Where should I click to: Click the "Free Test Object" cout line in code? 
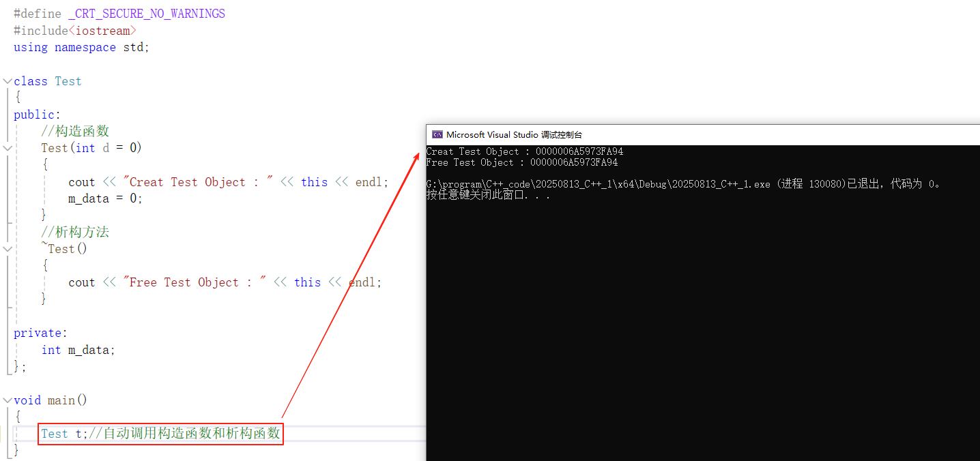[x=225, y=282]
